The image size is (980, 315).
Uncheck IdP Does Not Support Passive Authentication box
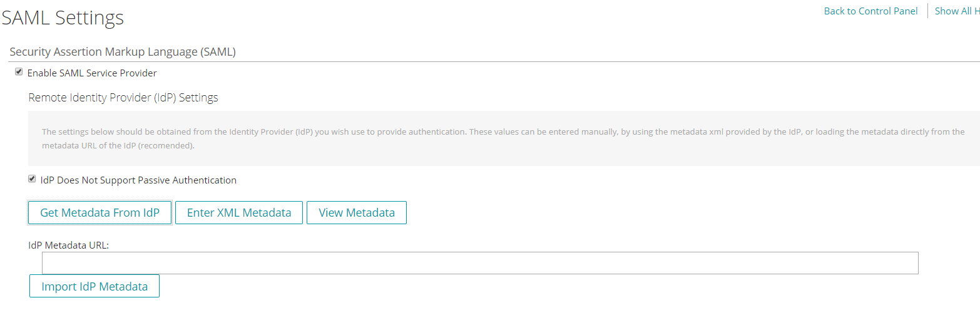[32, 179]
